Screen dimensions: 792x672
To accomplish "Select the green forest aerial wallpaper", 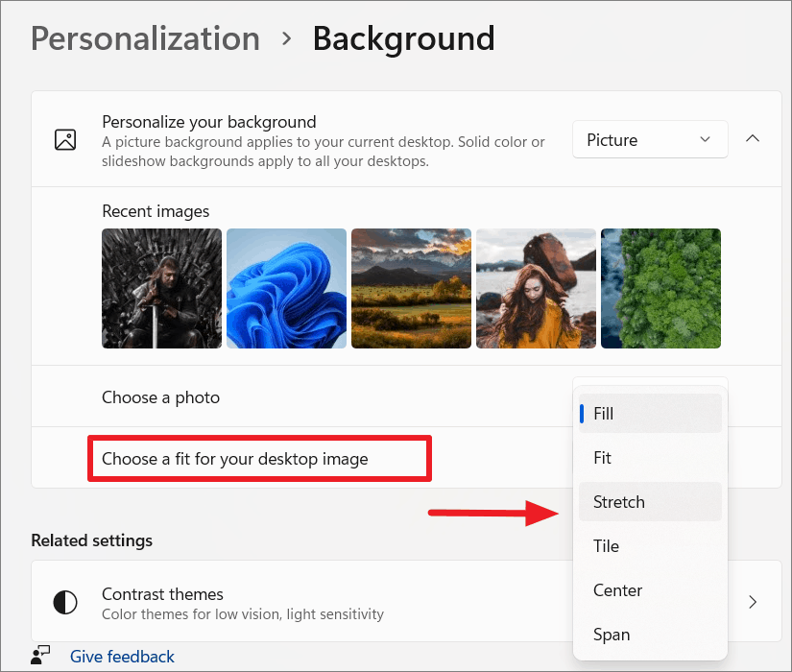I will pos(660,289).
